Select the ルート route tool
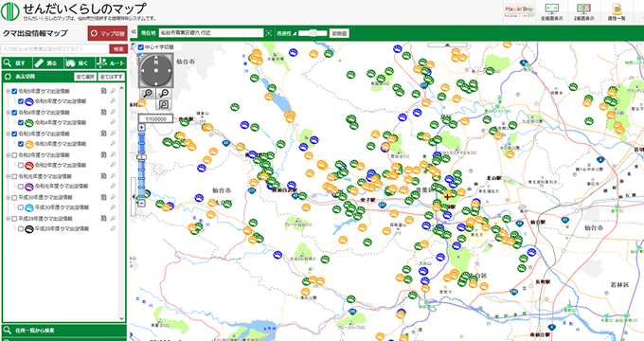 click(x=110, y=63)
